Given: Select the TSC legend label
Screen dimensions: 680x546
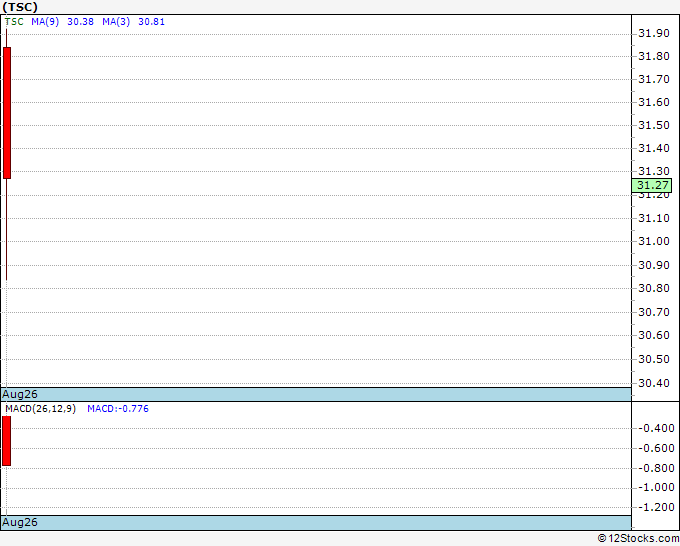Looking at the screenshot, I should 14,22.
